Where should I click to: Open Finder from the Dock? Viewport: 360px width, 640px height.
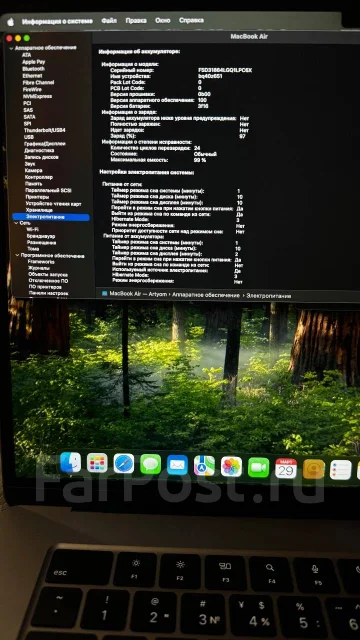70,463
